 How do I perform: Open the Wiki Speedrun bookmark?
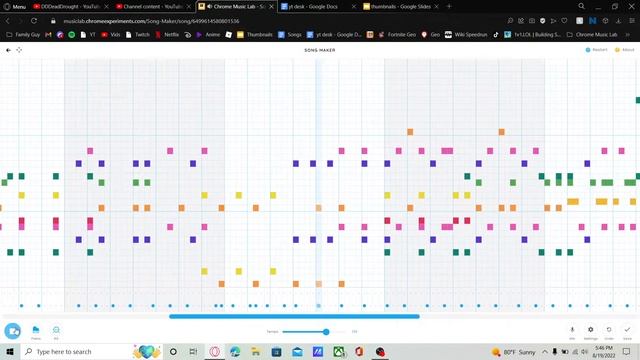pos(466,35)
